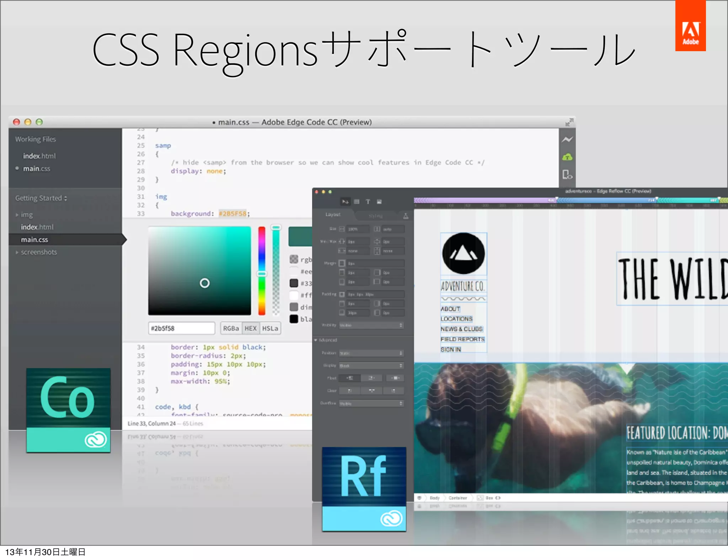The width and height of the screenshot is (728, 560).
Task: Select Container in the Reflow breadcrumb
Action: [457, 498]
